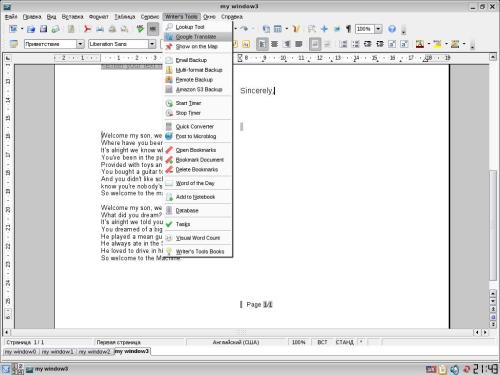
Task: Show the Draw Functions icon
Action: [296, 29]
